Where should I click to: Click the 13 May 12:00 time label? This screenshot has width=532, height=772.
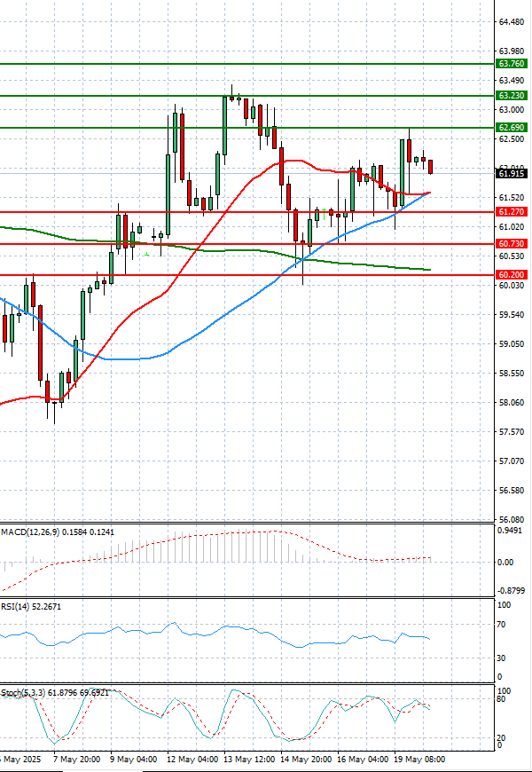pyautogui.click(x=249, y=759)
